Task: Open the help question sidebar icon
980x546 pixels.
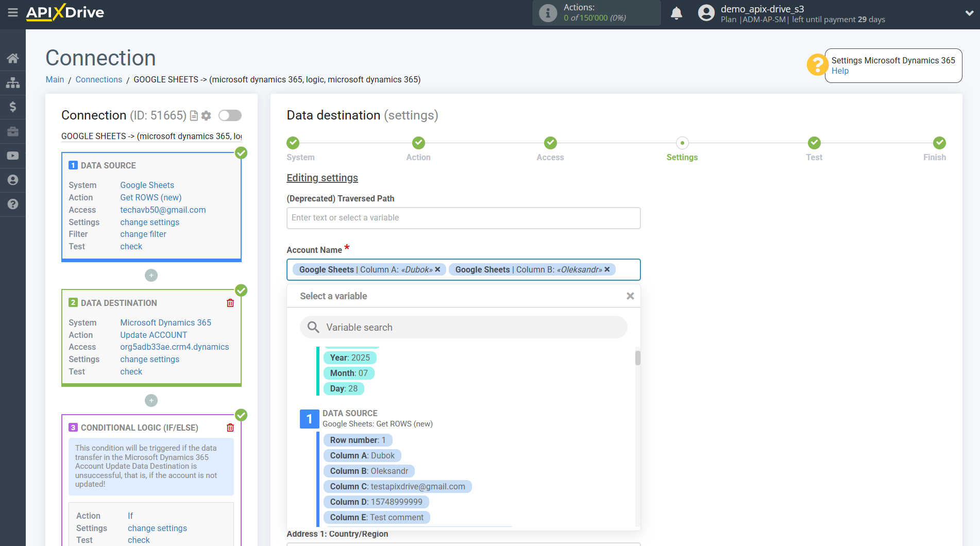Action: coord(13,204)
